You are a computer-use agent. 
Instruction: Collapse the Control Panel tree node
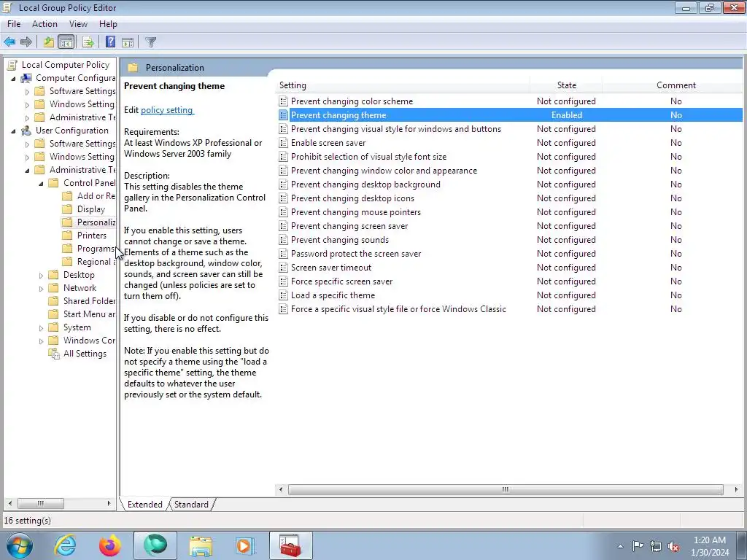click(41, 183)
